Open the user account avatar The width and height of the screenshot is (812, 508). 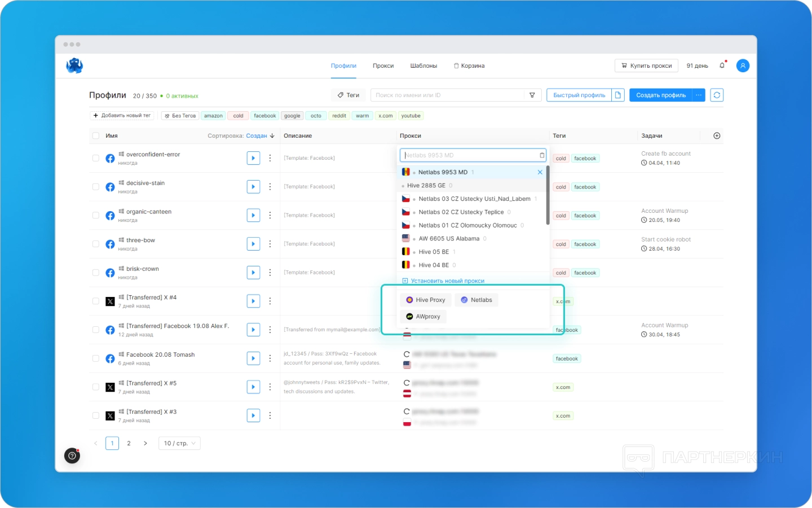(743, 65)
